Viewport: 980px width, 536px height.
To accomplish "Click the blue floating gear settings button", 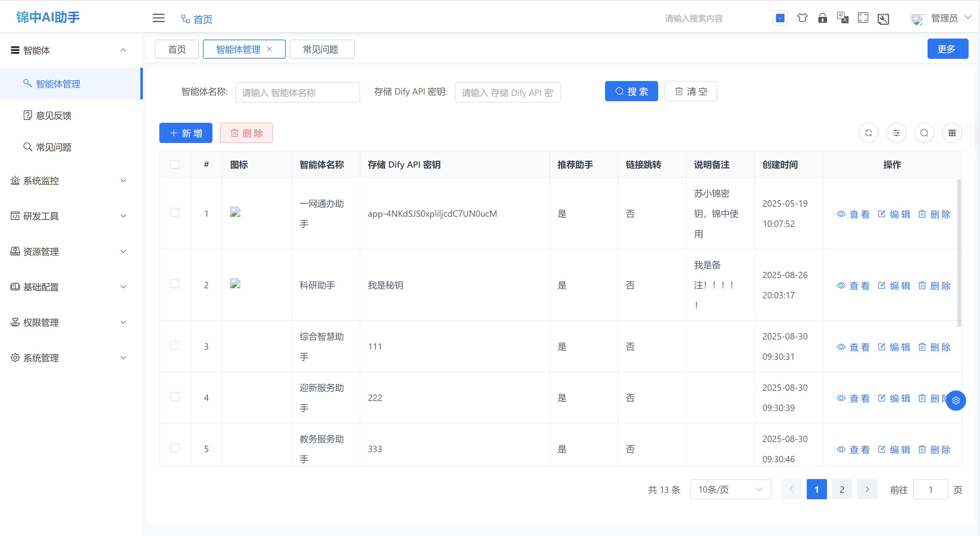I will [956, 401].
